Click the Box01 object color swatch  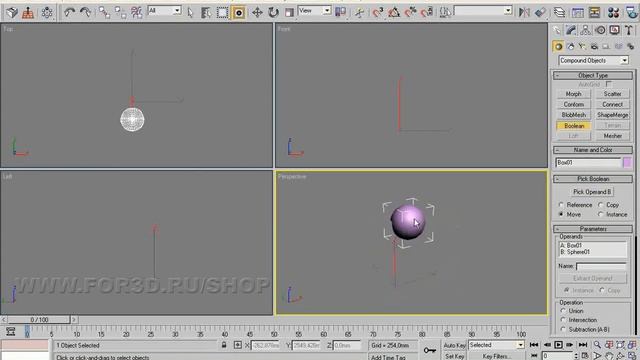pyautogui.click(x=627, y=162)
